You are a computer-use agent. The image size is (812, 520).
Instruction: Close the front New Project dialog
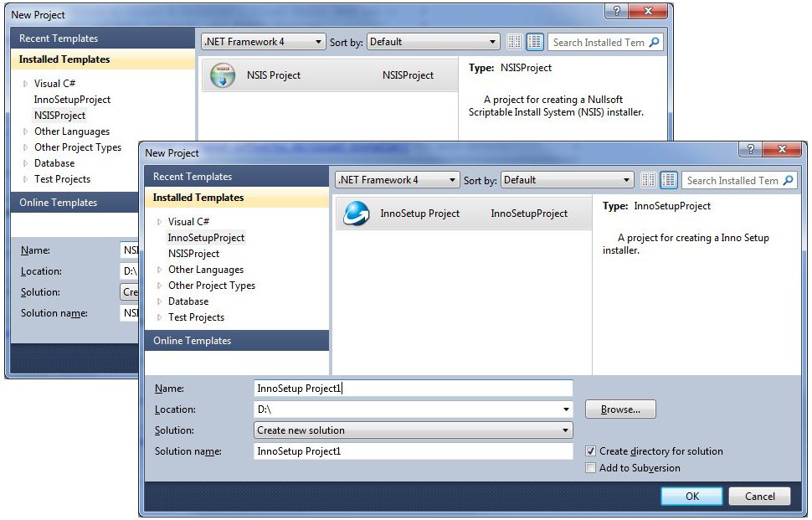click(782, 149)
